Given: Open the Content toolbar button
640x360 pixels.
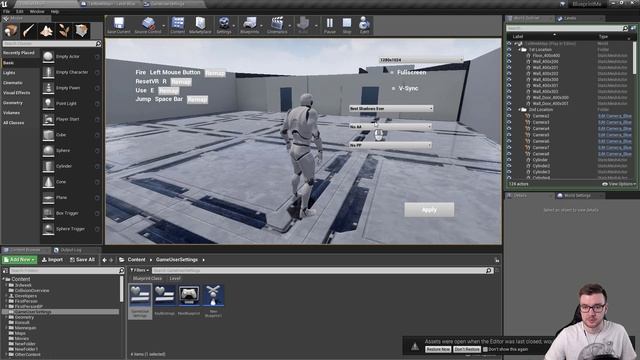Looking at the screenshot, I should [178, 25].
